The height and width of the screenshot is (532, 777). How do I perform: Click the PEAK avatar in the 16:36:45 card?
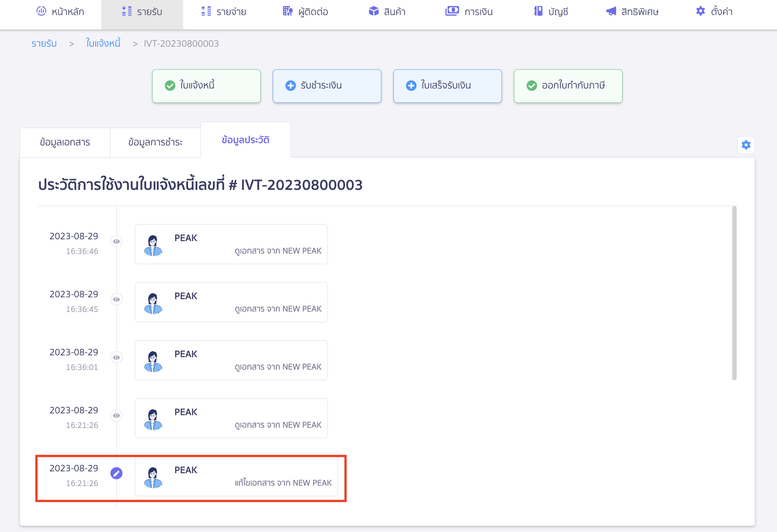point(153,303)
